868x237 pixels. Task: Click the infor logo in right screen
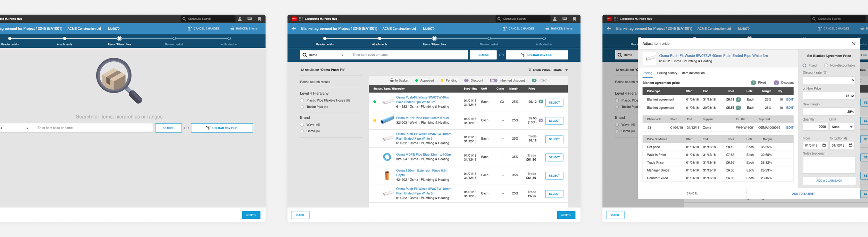[x=609, y=19]
